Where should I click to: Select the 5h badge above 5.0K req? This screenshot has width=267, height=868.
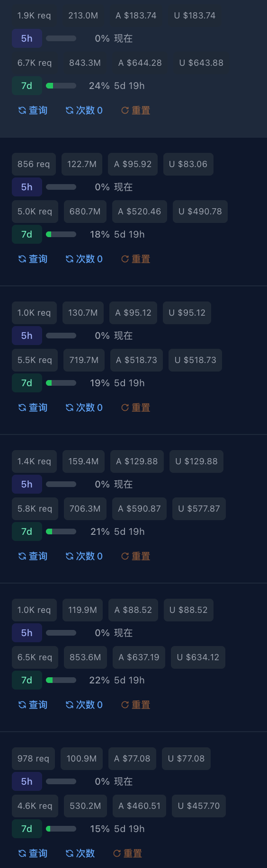click(x=27, y=187)
